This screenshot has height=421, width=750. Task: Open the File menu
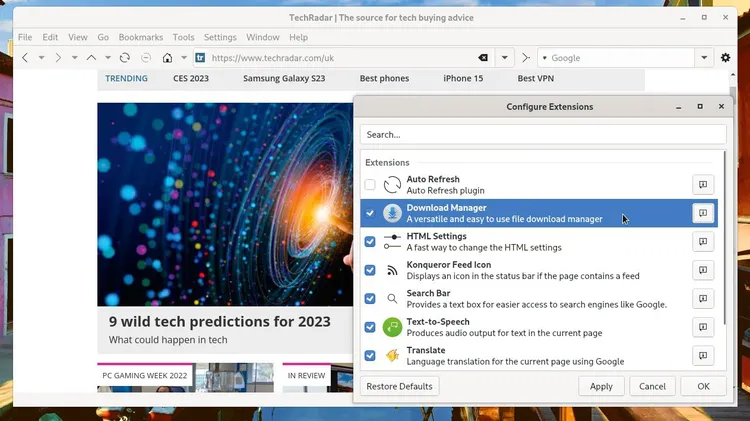pos(25,37)
